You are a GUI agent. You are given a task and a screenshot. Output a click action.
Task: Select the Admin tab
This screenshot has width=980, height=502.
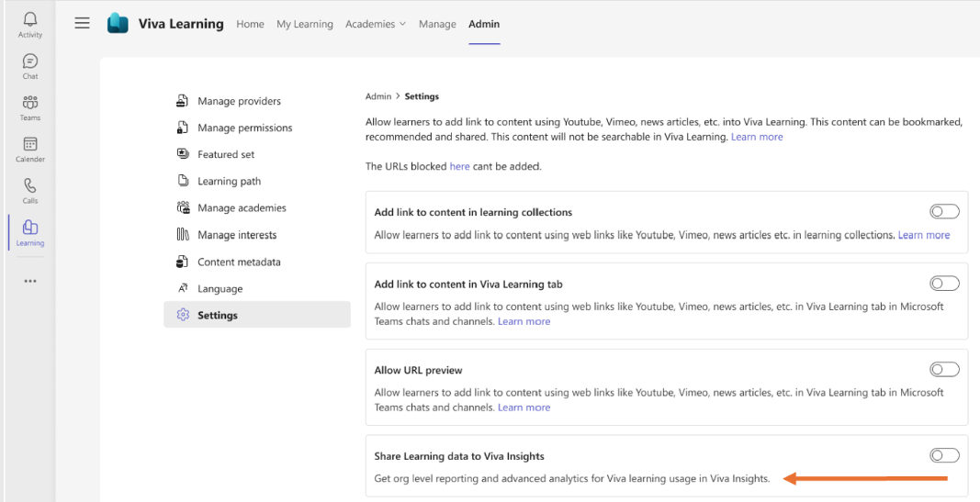pos(484,24)
